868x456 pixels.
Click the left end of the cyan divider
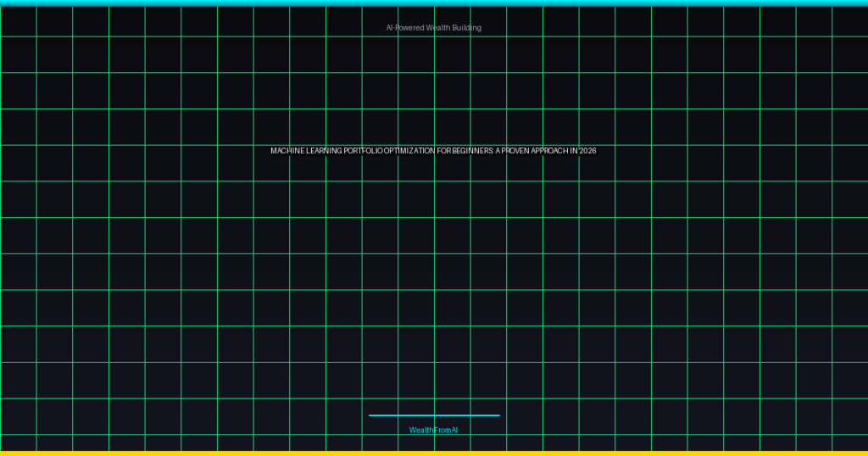371,415
